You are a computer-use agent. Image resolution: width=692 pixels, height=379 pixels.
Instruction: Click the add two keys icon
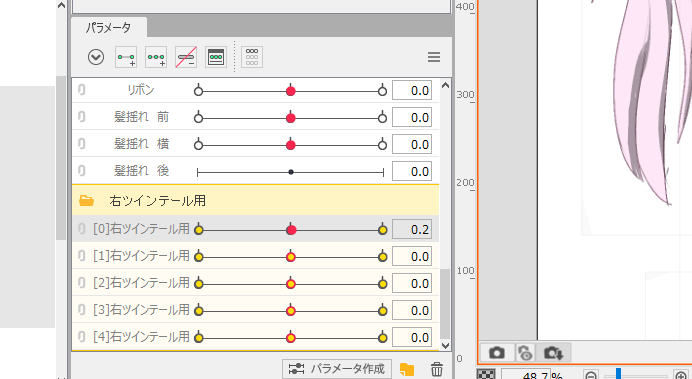126,57
